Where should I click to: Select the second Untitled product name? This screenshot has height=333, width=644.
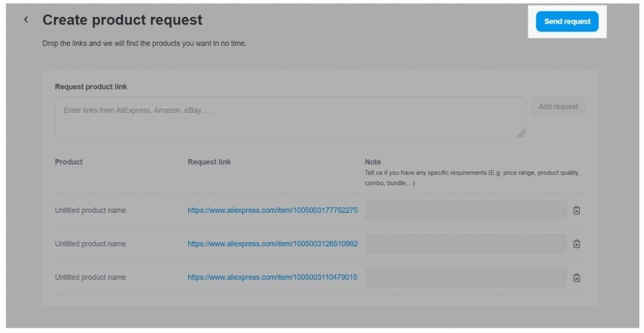[90, 244]
